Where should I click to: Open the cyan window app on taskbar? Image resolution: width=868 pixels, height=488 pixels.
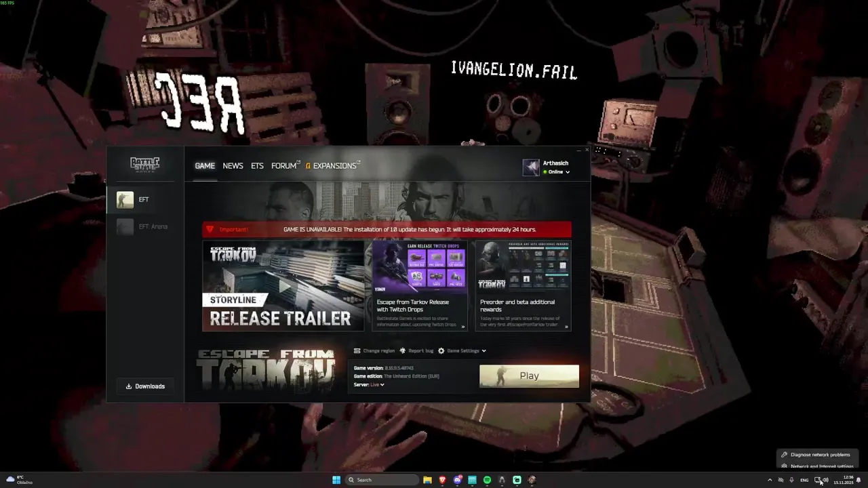point(472,480)
